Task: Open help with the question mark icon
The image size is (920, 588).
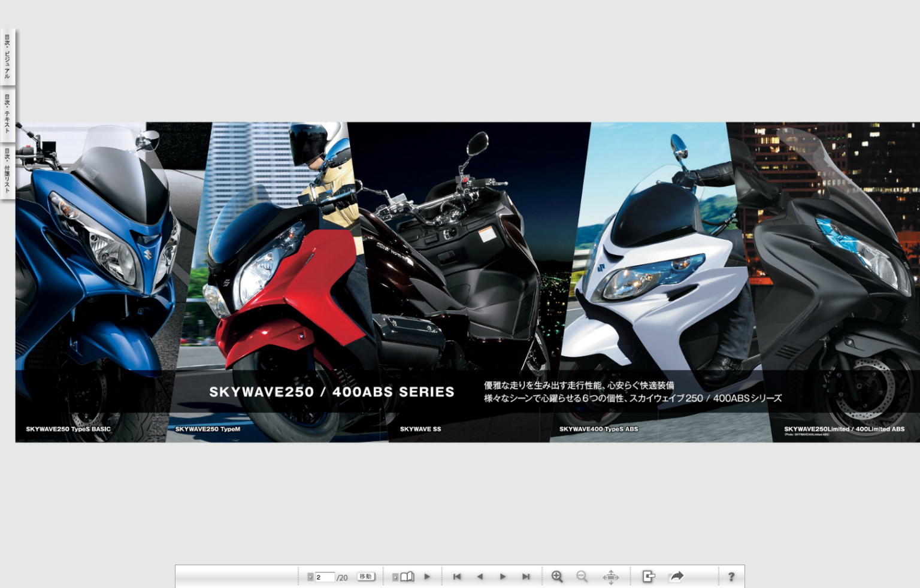Action: (731, 577)
